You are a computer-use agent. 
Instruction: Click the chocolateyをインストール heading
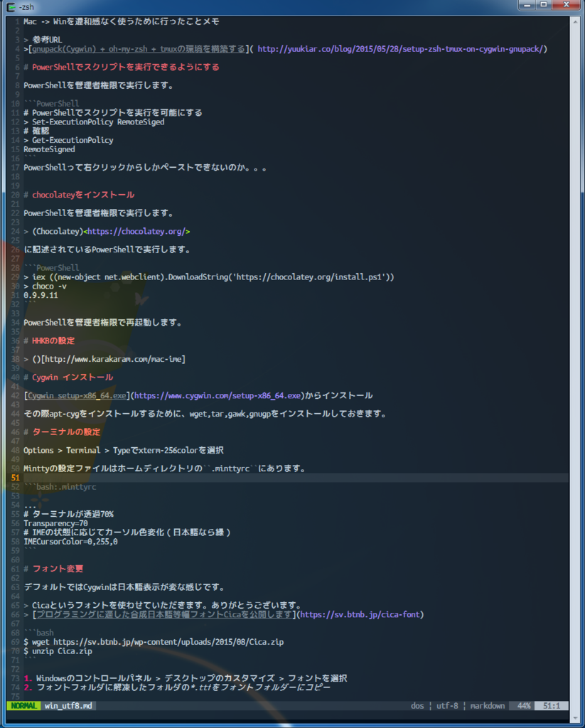click(79, 195)
